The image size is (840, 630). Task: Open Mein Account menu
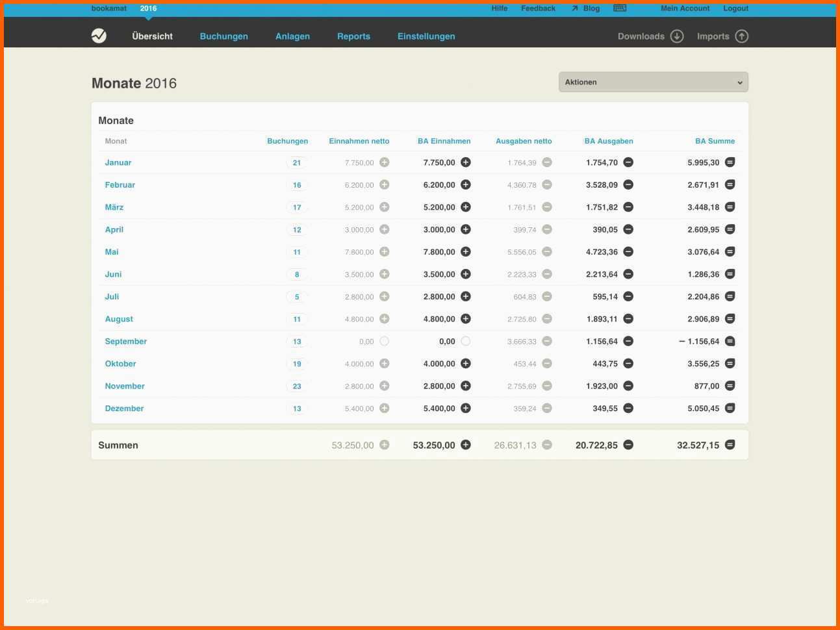coord(685,8)
